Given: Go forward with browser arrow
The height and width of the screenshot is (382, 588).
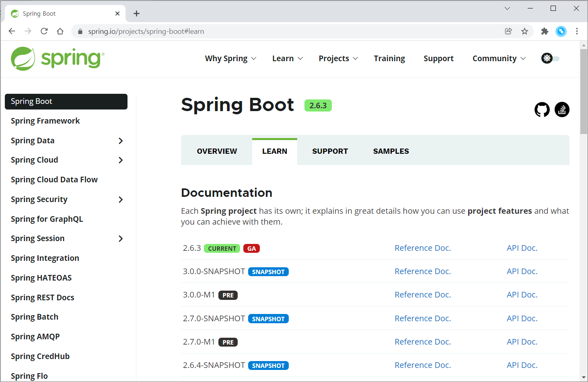Looking at the screenshot, I should pos(28,31).
